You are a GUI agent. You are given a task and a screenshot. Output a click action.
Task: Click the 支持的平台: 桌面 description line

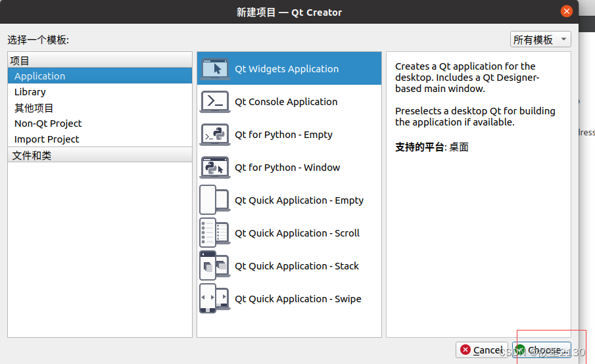432,147
